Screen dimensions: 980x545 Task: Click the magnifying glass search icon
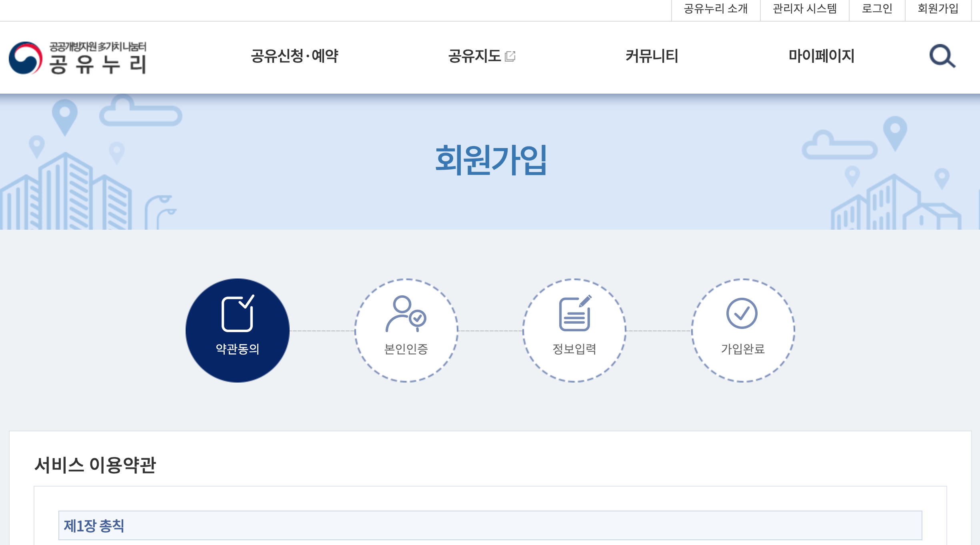click(942, 56)
